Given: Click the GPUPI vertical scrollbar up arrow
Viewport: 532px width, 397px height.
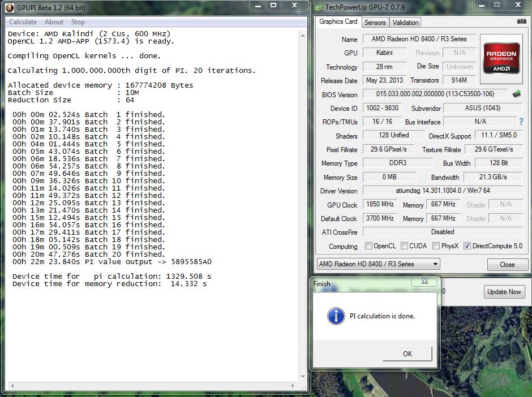Looking at the screenshot, I should click(303, 36).
